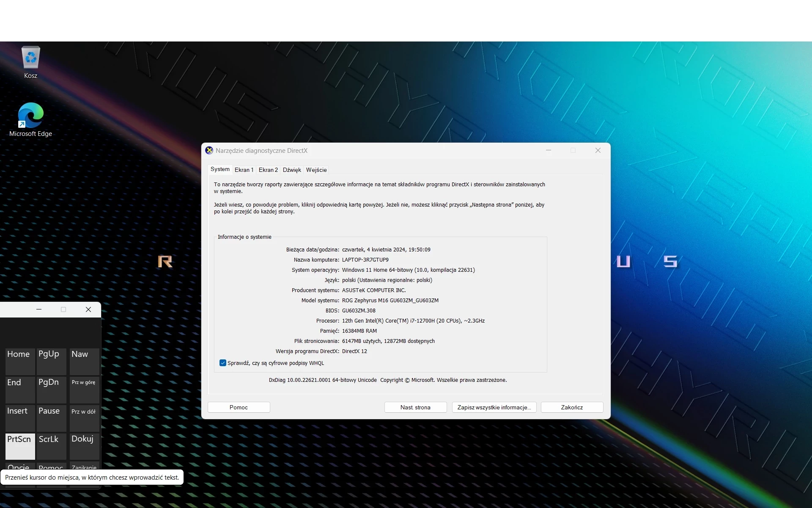Tap the Home key on on-screen keyboard
The image size is (812, 508).
[20, 361]
